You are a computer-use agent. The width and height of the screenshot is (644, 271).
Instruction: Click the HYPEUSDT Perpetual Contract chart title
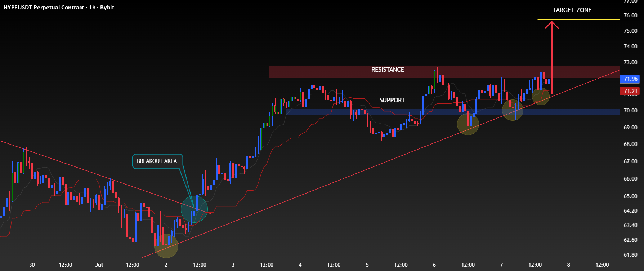coord(59,7)
